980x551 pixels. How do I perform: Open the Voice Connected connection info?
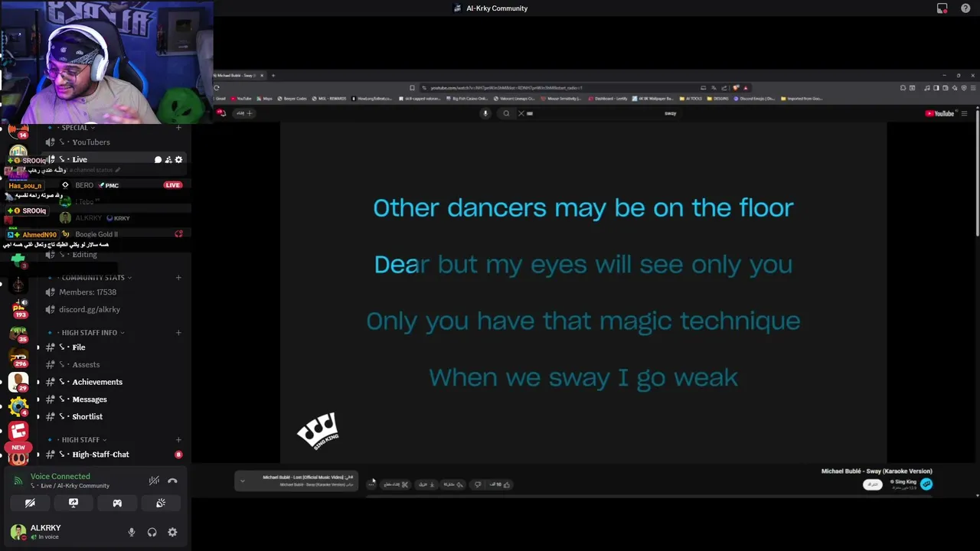tap(60, 476)
